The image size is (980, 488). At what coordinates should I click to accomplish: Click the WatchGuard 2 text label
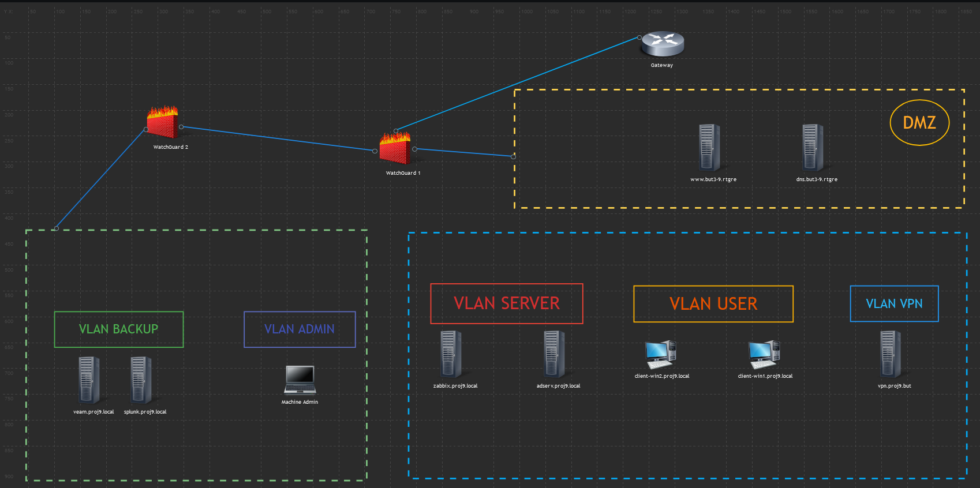point(171,147)
